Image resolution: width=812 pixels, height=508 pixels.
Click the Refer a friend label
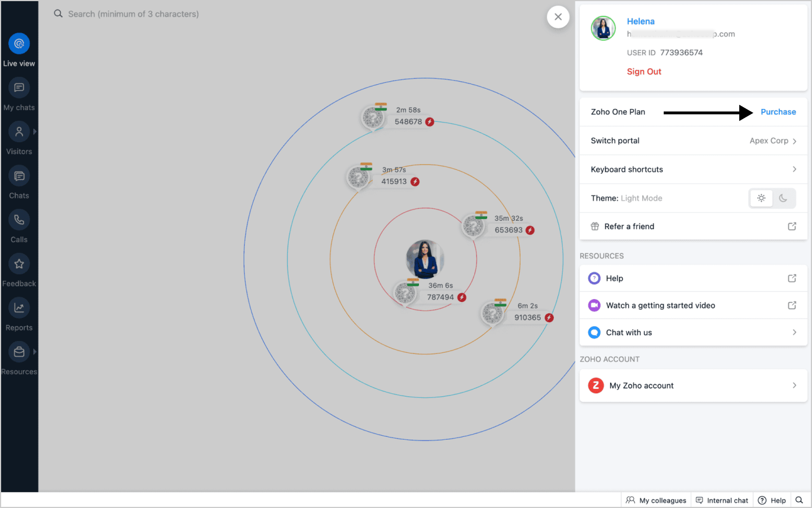pos(629,226)
